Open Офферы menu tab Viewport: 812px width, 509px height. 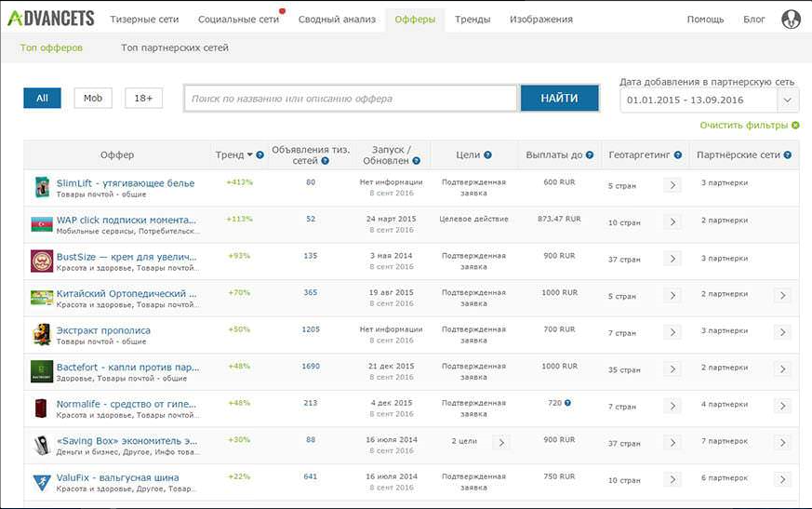click(415, 20)
